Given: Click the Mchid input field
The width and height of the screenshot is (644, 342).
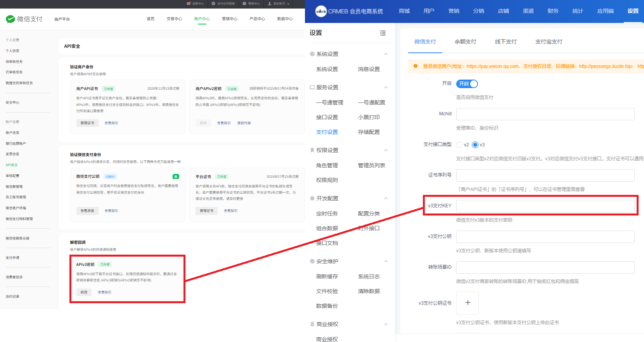Looking at the screenshot, I should pos(545,114).
